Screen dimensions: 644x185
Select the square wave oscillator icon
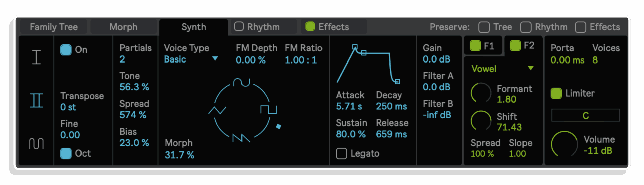[x=36, y=144]
